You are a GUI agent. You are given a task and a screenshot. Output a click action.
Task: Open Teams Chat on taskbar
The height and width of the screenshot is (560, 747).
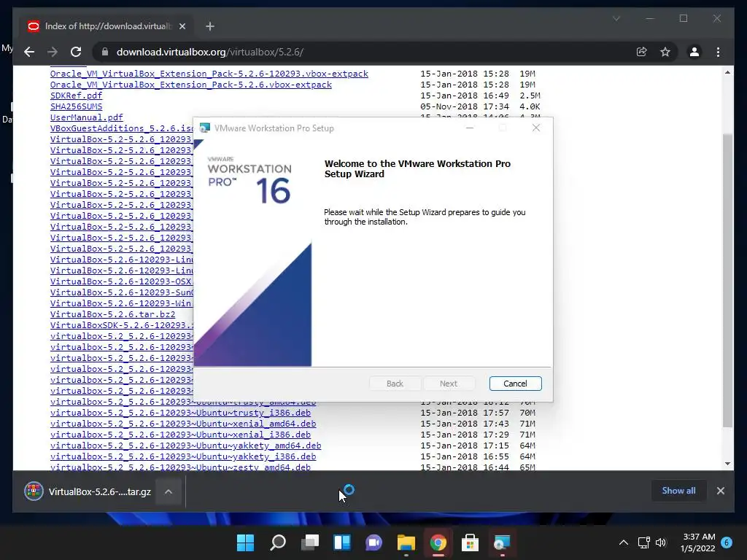point(374,542)
